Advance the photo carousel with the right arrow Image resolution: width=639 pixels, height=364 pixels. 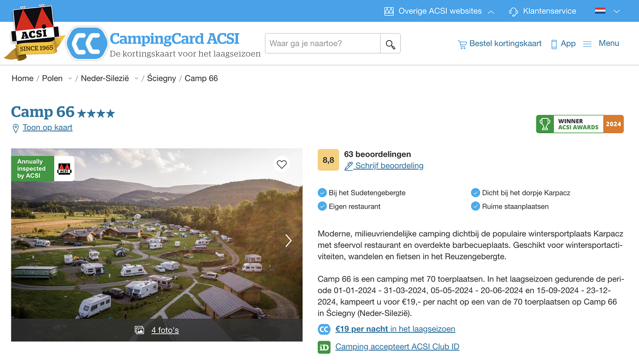pos(288,240)
